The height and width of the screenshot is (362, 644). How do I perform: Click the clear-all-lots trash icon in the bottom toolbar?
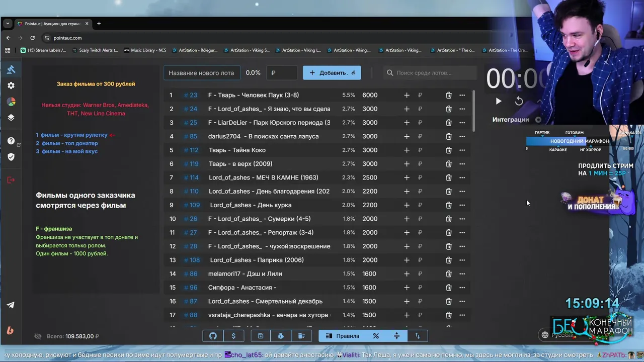click(x=301, y=336)
